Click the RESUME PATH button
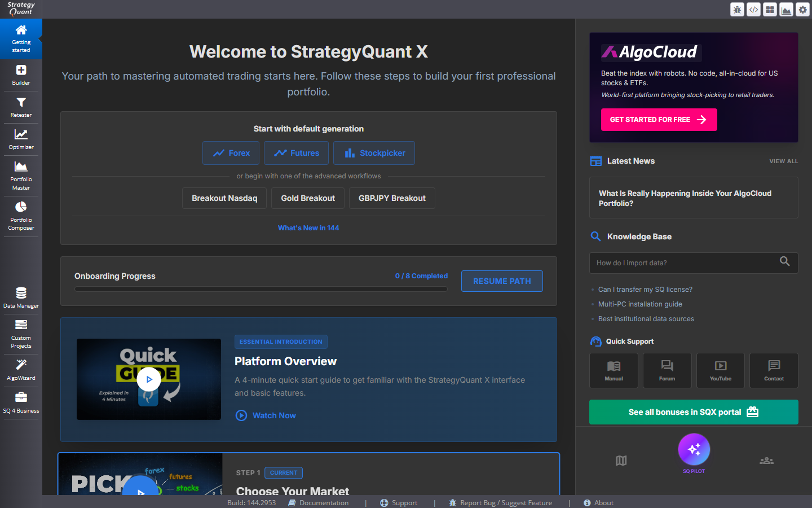The width and height of the screenshot is (812, 508). 502,281
